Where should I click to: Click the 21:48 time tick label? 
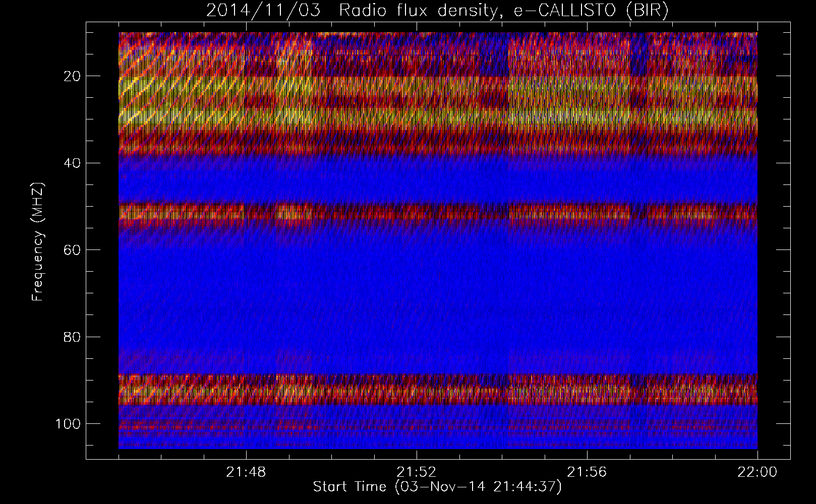(x=246, y=472)
